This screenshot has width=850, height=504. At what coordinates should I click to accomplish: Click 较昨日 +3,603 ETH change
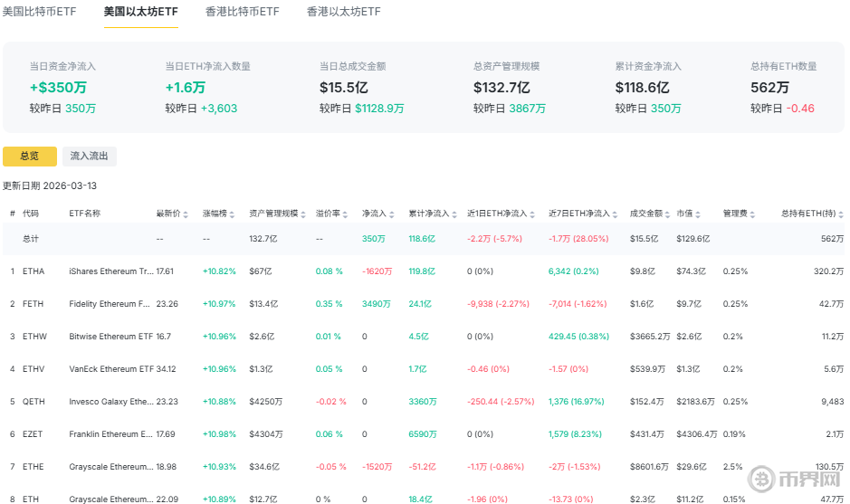pyautogui.click(x=219, y=109)
